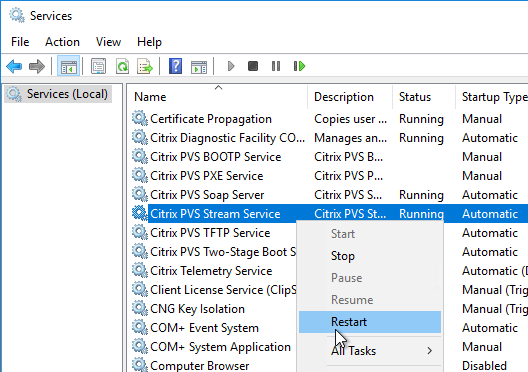
Task: Click 'Manages an...' description cell
Action: coord(350,138)
